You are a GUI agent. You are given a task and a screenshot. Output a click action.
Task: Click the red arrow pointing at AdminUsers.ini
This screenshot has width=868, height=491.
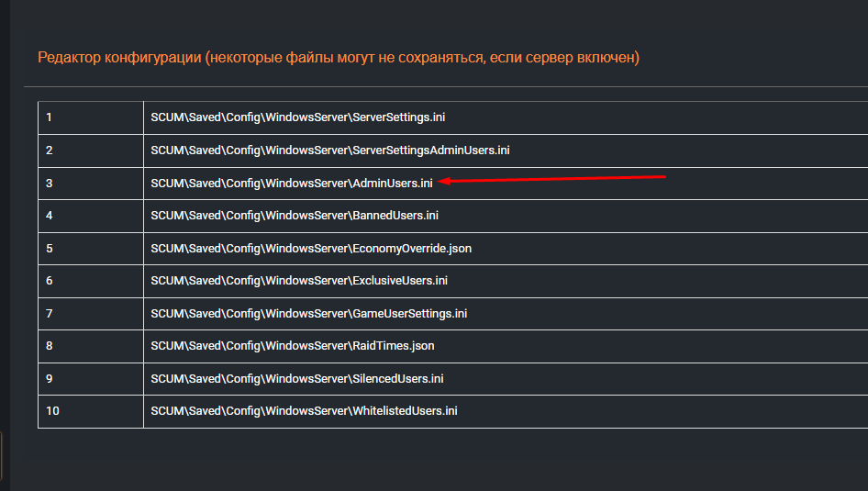tap(551, 179)
